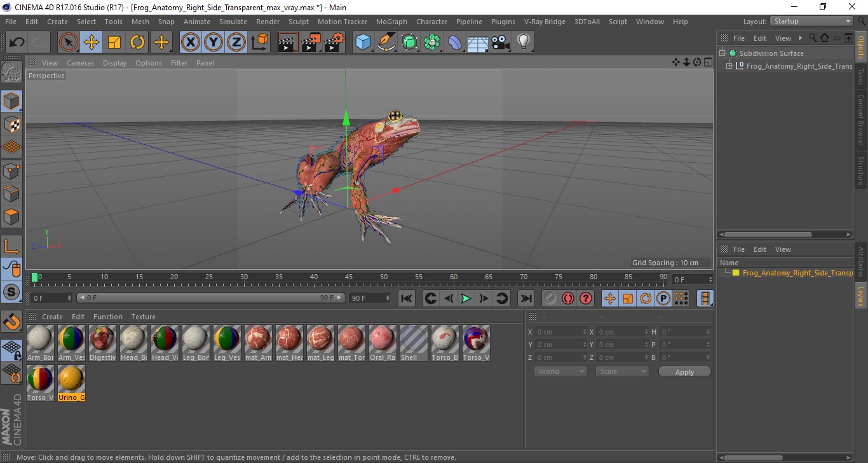
Task: Open the V-Ray Bridge menu
Action: point(545,22)
